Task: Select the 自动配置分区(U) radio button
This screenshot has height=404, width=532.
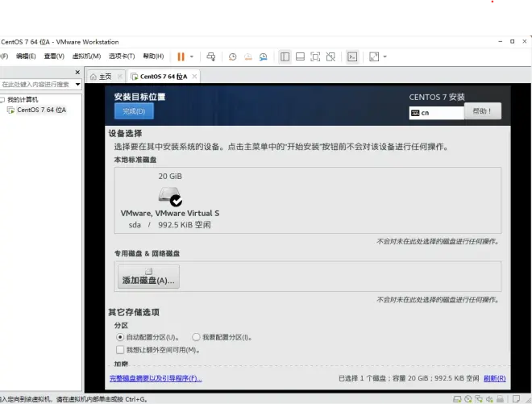Action: pos(120,337)
